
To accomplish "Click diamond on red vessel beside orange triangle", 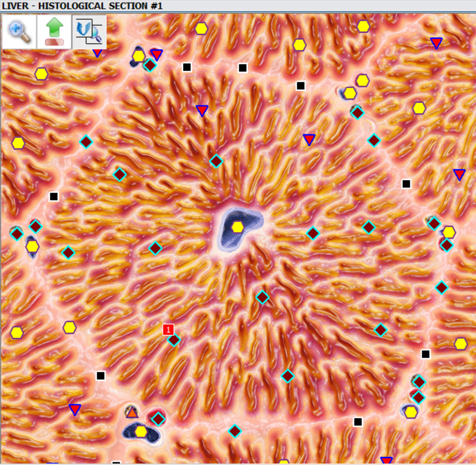I will (158, 419).
